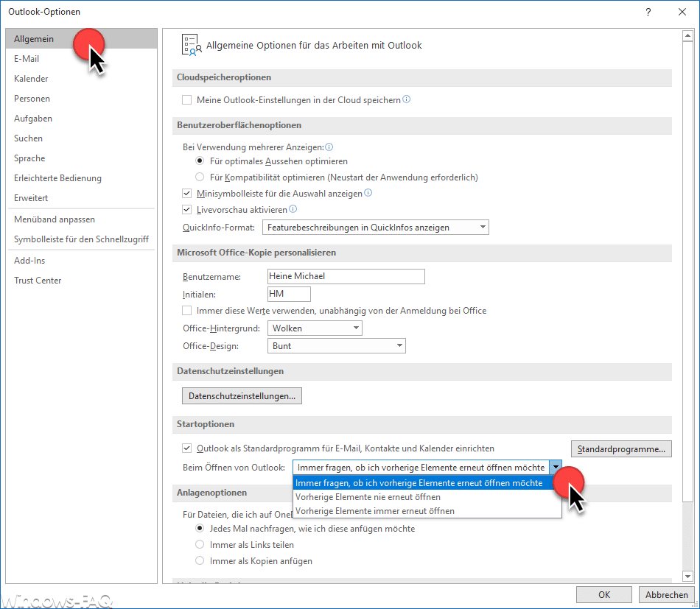This screenshot has height=609, width=700.
Task: Open the Suchen category
Action: pos(82,138)
